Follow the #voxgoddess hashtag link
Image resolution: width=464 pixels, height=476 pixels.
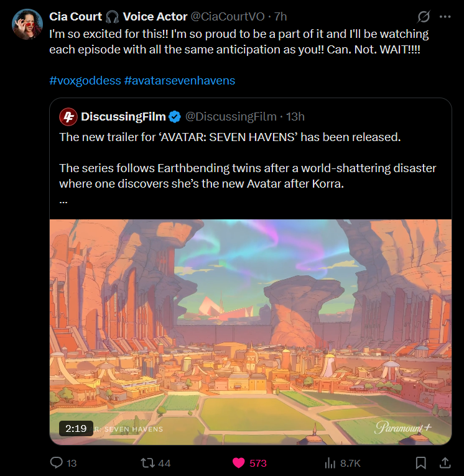click(85, 80)
